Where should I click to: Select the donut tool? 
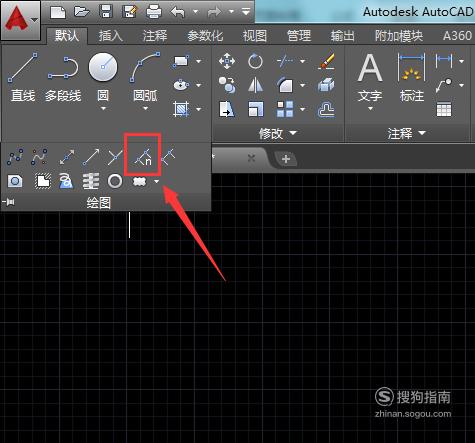point(115,181)
